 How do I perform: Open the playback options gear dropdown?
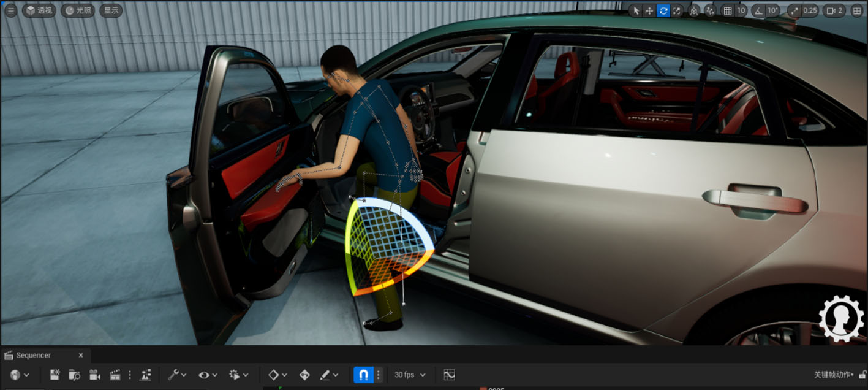click(x=239, y=375)
